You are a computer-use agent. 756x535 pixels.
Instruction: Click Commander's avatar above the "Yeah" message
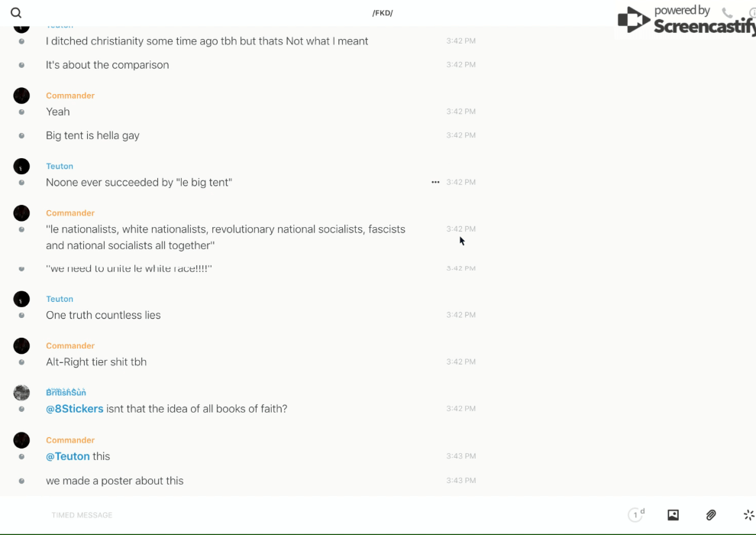(x=21, y=96)
